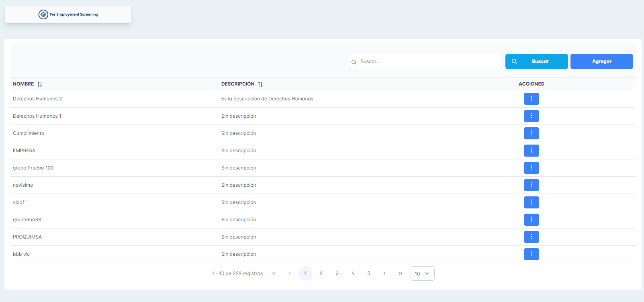The height and width of the screenshot is (302, 644).
Task: Go to page 5
Action: (x=368, y=273)
